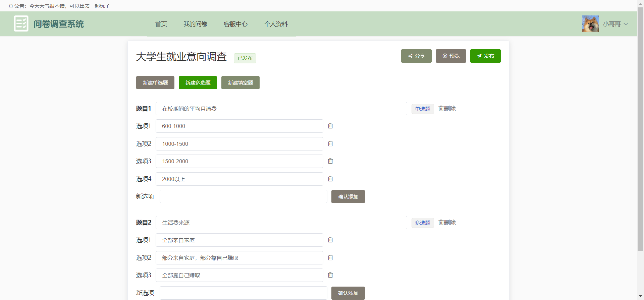Expand the 小哥哥 user dropdown

click(615, 24)
